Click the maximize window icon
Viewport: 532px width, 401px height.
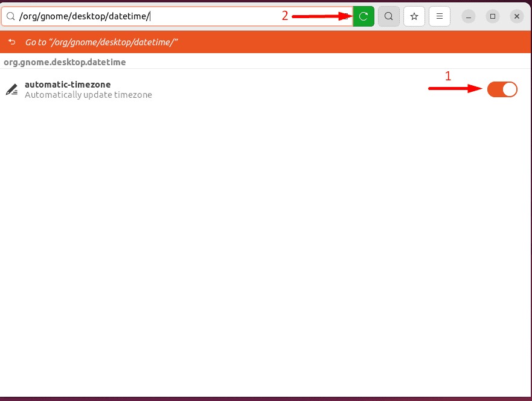pyautogui.click(x=492, y=16)
